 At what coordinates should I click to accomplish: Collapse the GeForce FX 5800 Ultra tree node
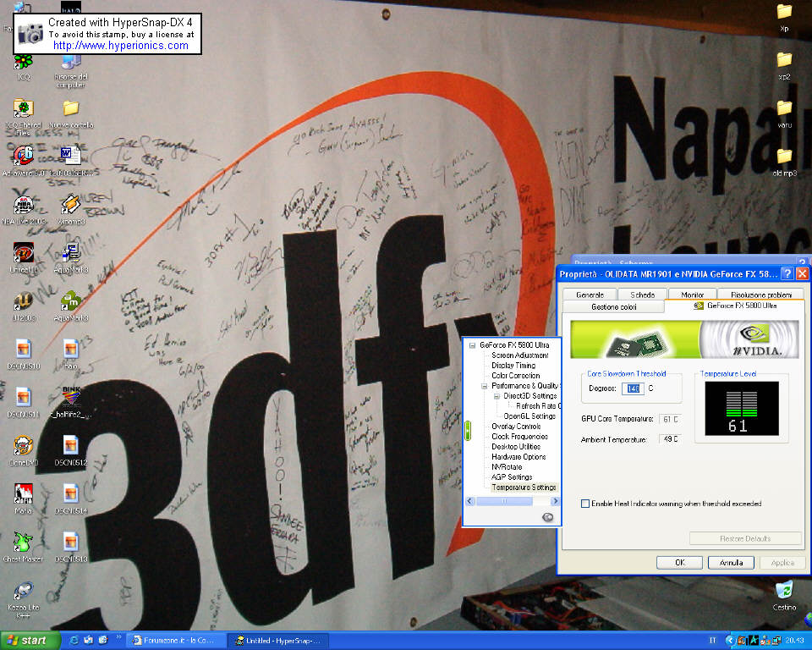pyautogui.click(x=472, y=345)
